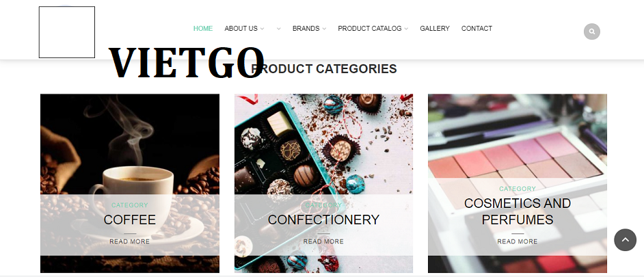Click Read More under Coffee
Viewport: 644px width, 277px height.
click(130, 241)
